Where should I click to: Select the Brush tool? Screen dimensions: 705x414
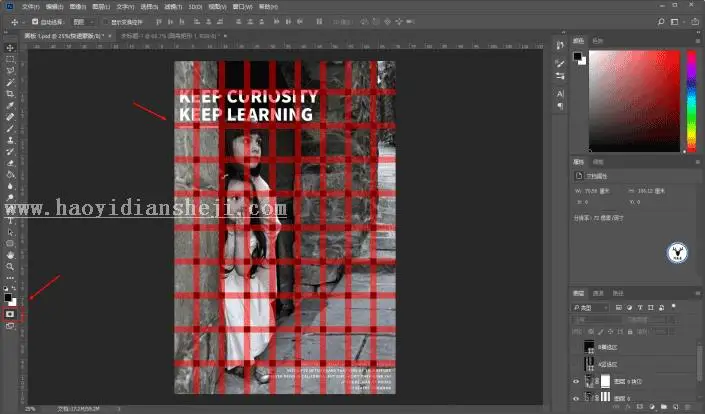(x=10, y=129)
